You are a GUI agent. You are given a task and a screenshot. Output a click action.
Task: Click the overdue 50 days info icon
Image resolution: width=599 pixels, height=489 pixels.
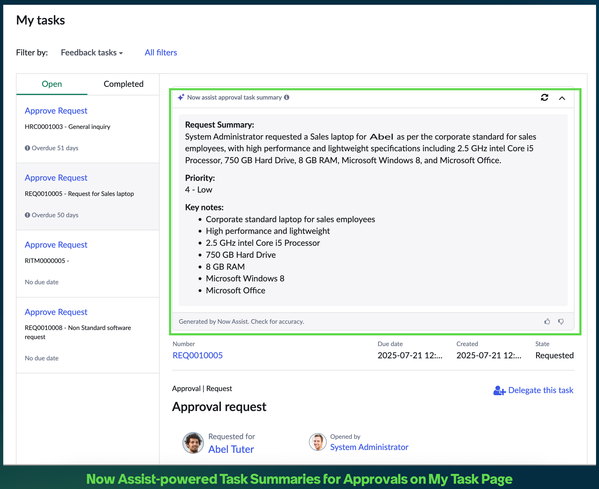coord(27,215)
